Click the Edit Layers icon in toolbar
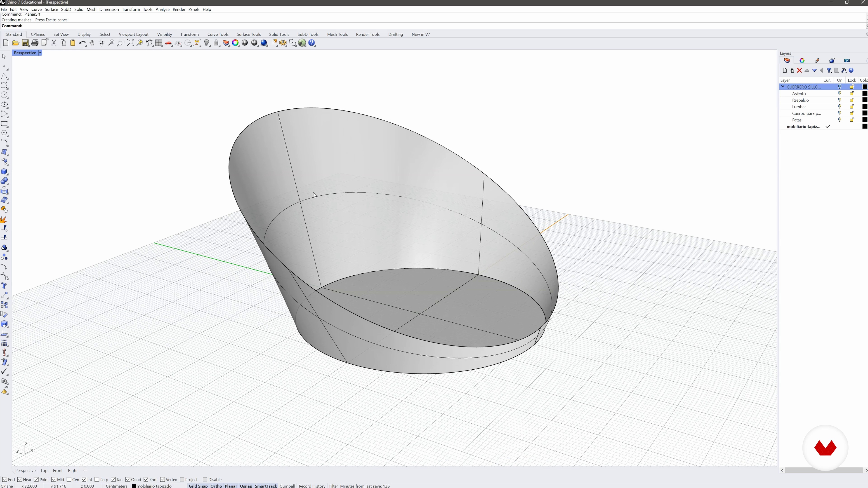Image resolution: width=868 pixels, height=488 pixels. coord(226,43)
